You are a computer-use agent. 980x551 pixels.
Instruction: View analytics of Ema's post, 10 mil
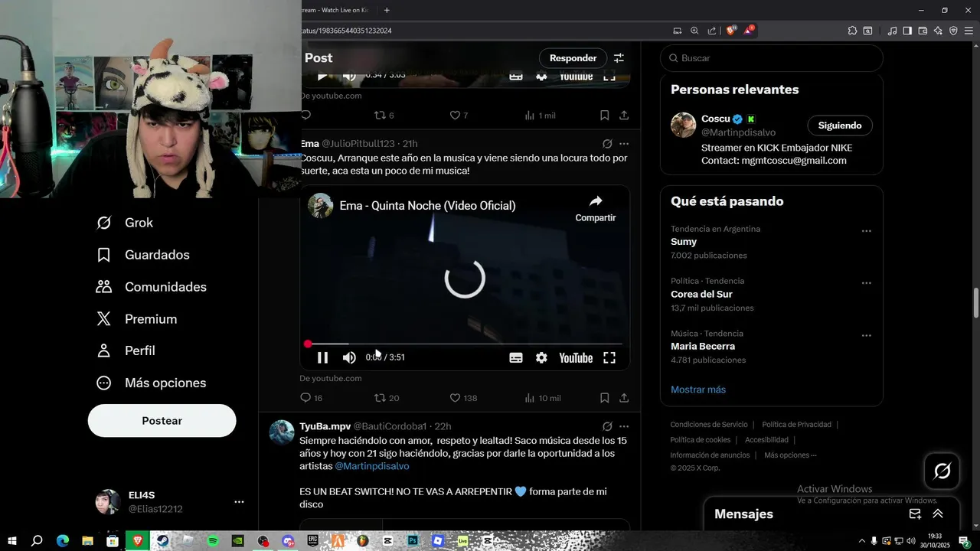[542, 398]
